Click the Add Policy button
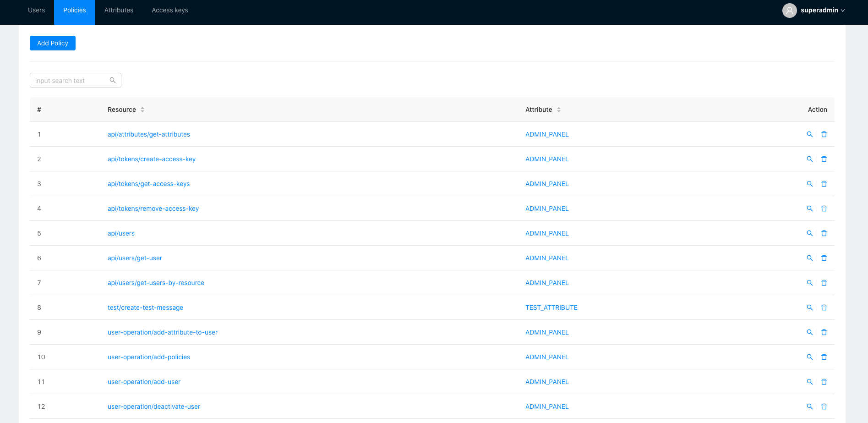Screen dimensions: 868x423 click(53, 43)
